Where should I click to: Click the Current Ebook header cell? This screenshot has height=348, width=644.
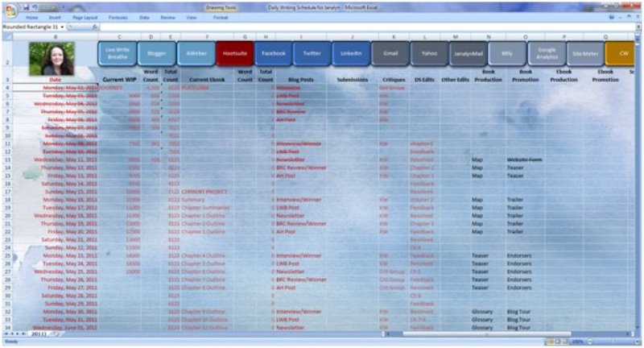[207, 80]
